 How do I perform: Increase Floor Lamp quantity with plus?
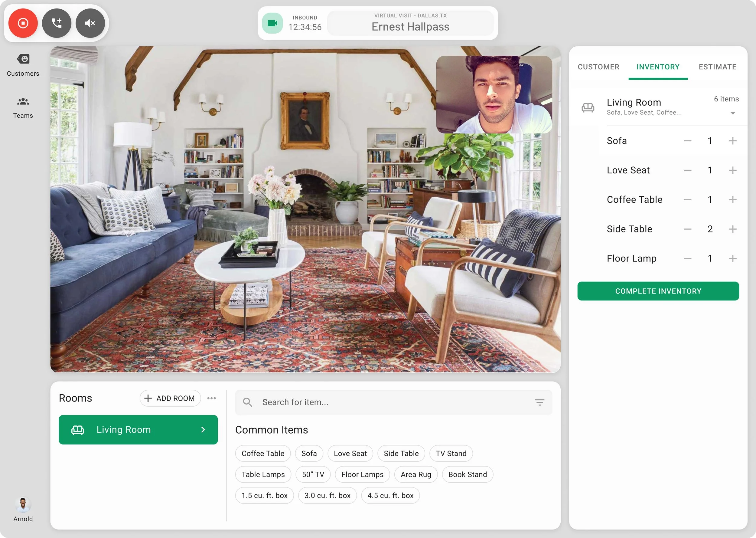click(732, 258)
